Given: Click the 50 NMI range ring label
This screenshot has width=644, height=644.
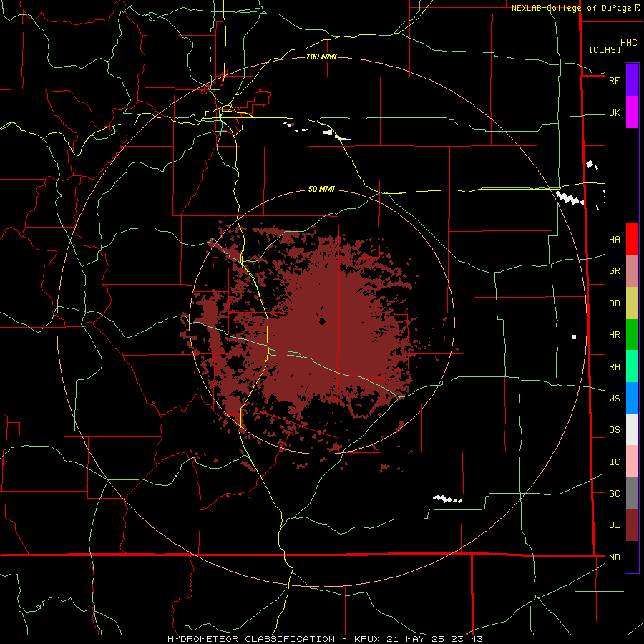Looking at the screenshot, I should point(321,189).
